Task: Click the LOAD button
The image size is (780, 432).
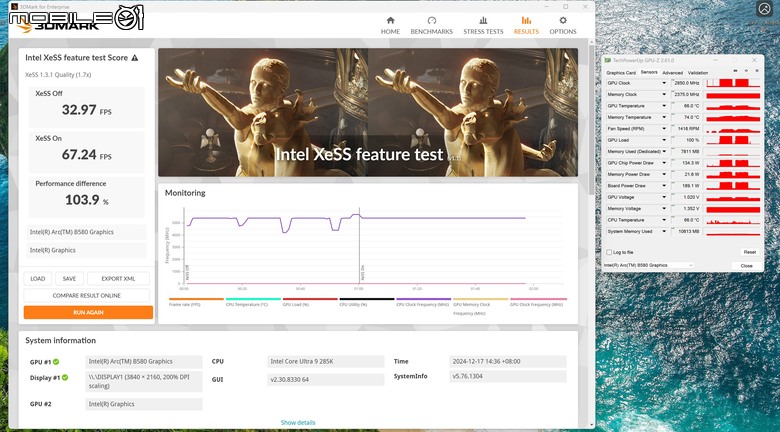Action: [38, 279]
